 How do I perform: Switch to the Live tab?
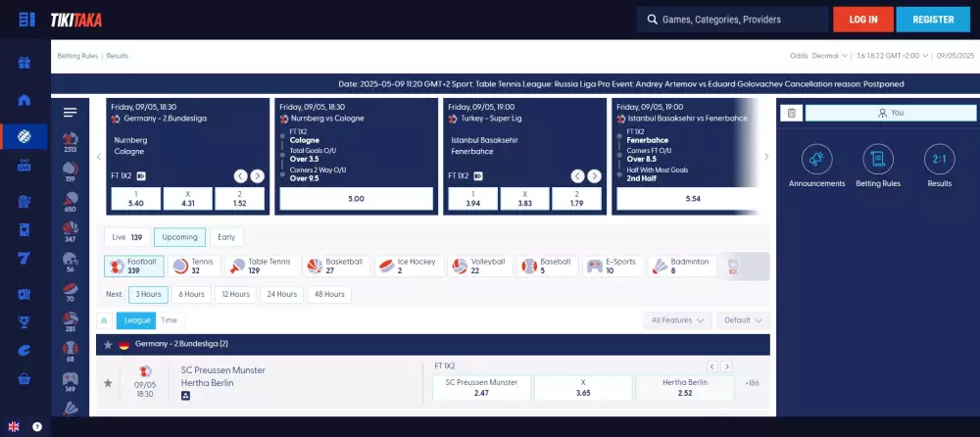126,237
